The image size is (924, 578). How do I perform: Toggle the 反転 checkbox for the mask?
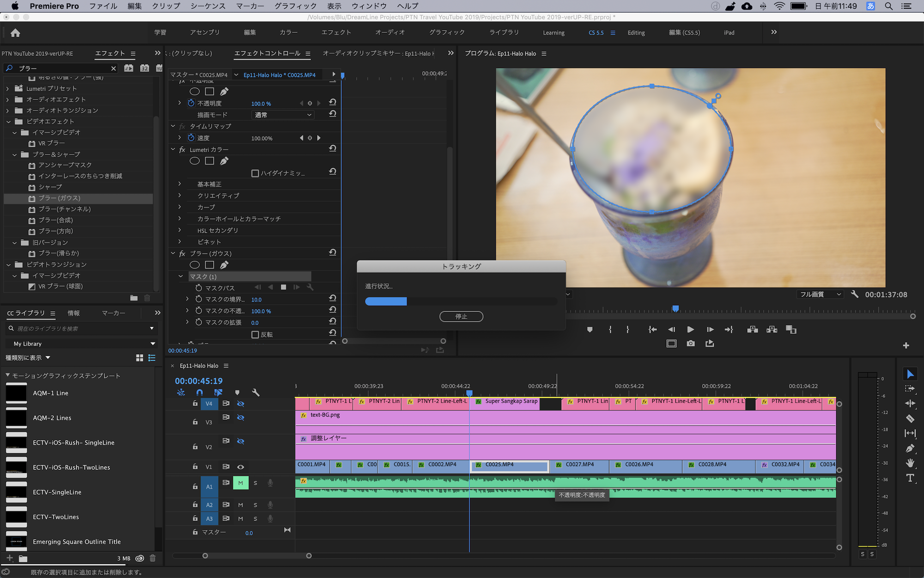point(255,334)
